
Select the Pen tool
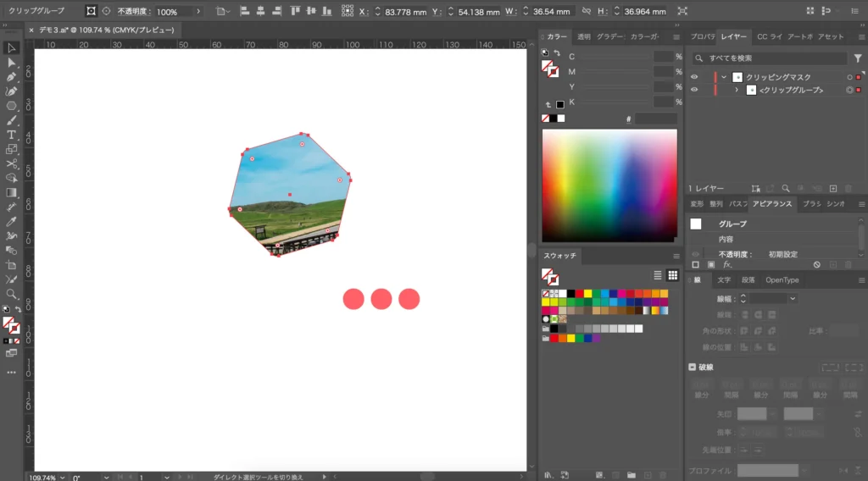click(x=12, y=77)
